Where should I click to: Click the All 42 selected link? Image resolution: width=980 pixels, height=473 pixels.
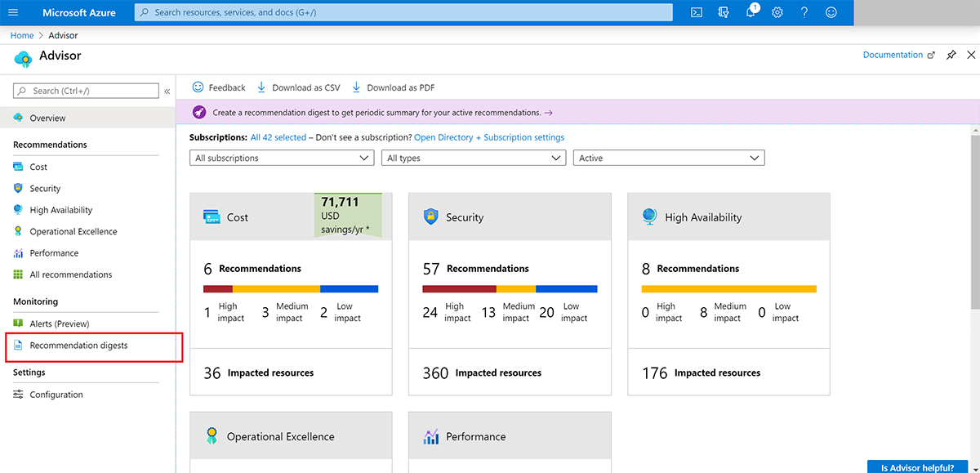pos(278,137)
